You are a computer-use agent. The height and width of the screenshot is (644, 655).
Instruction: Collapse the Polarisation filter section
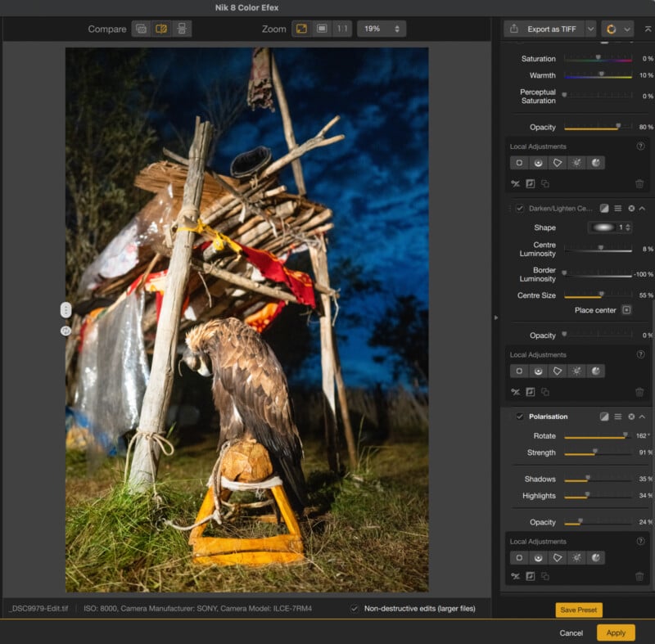(642, 417)
